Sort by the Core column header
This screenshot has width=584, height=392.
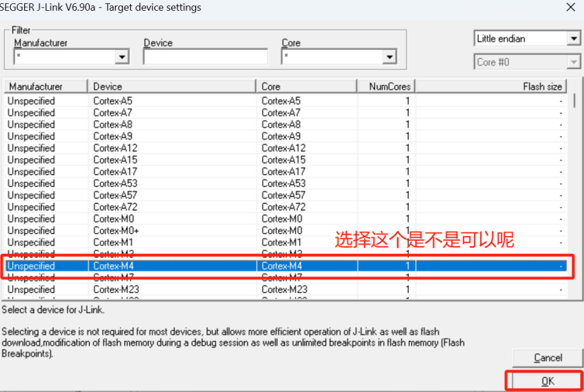coord(307,87)
